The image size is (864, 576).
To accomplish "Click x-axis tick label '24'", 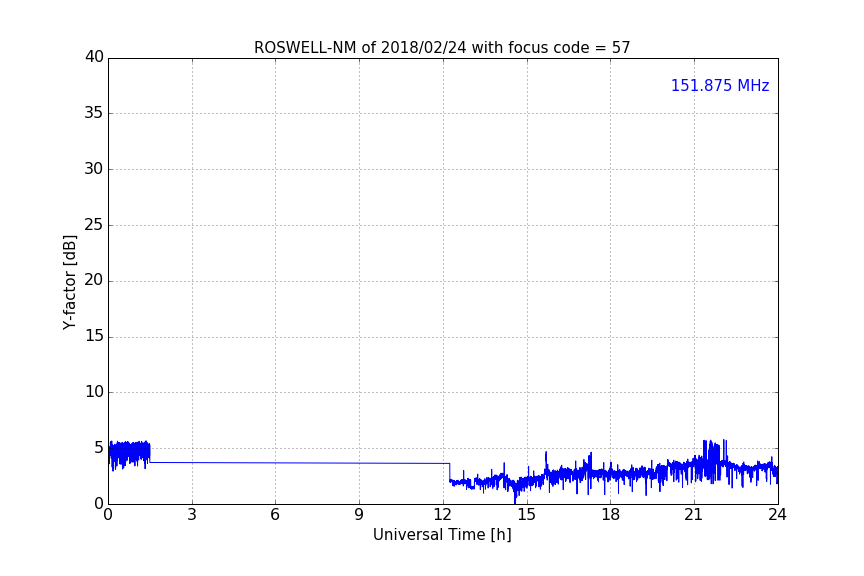I will [x=777, y=515].
